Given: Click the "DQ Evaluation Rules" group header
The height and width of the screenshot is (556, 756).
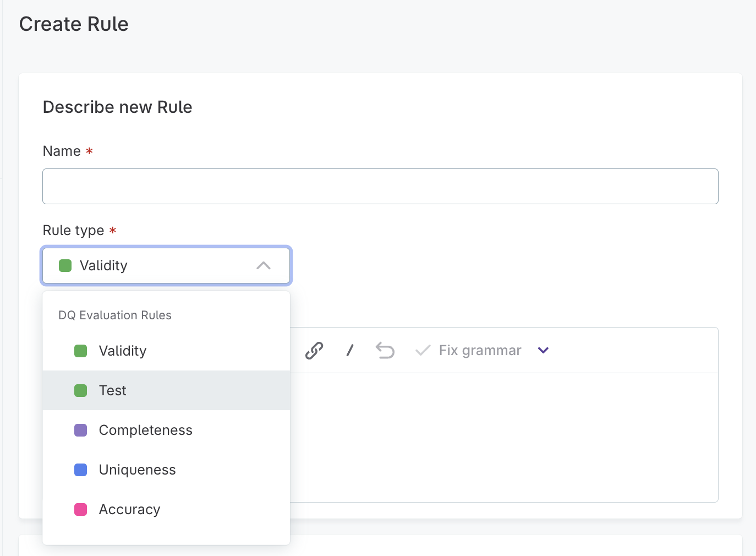Looking at the screenshot, I should click(114, 315).
